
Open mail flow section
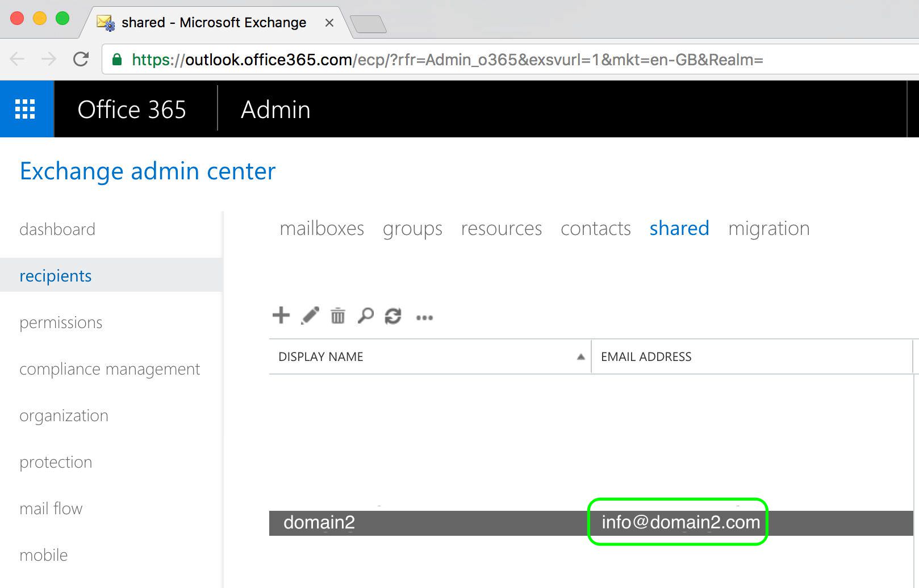tap(51, 509)
